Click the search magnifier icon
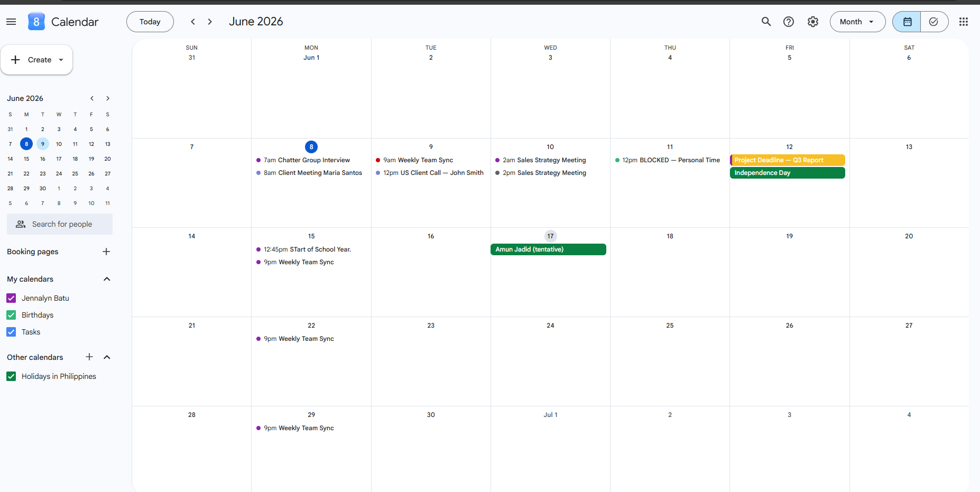Image resolution: width=980 pixels, height=492 pixels. click(x=766, y=22)
